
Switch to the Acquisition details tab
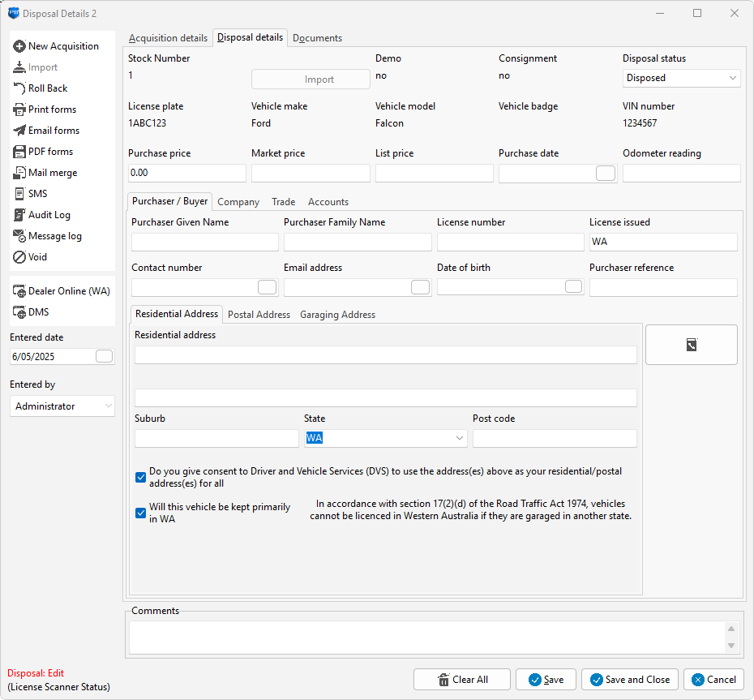point(168,38)
